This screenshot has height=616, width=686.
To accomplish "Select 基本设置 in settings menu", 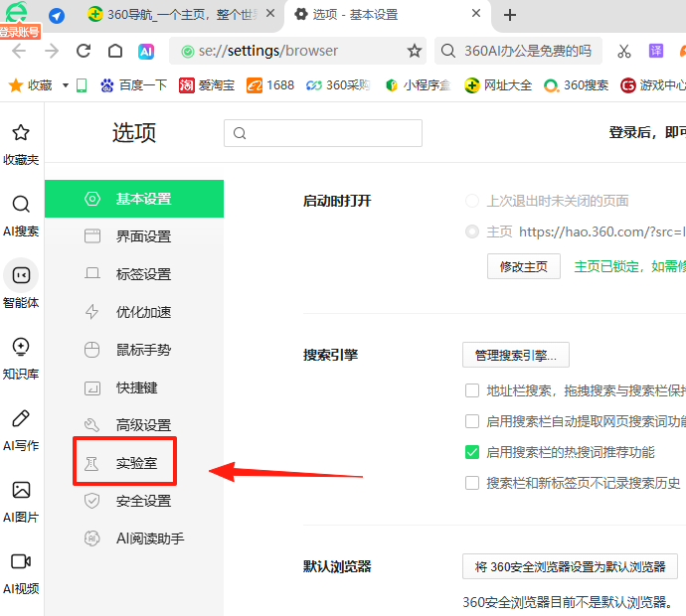I will [134, 199].
